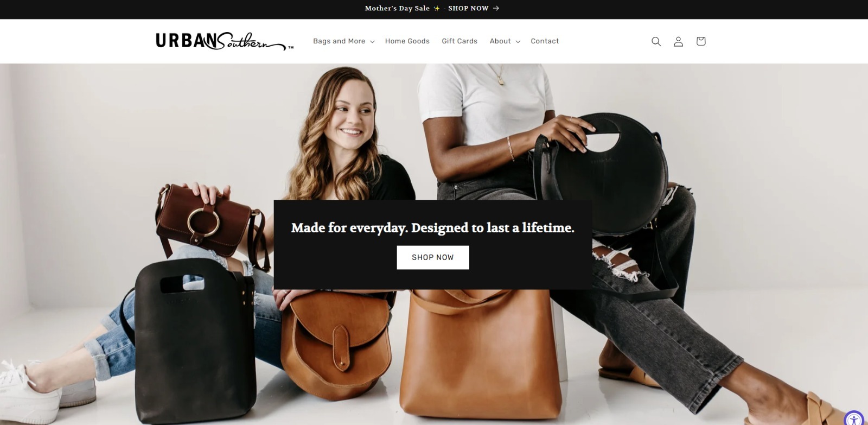Open the account login icon
Viewport: 868px width, 425px height.
(x=678, y=41)
